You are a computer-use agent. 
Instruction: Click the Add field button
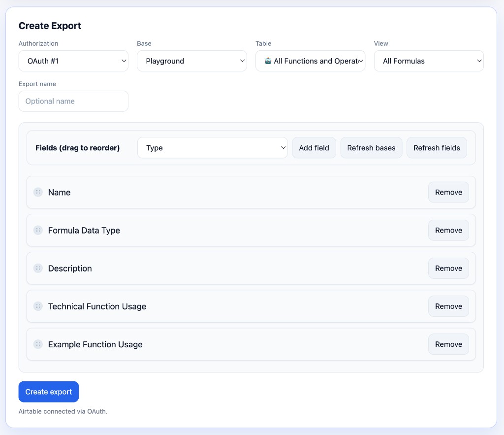click(314, 147)
